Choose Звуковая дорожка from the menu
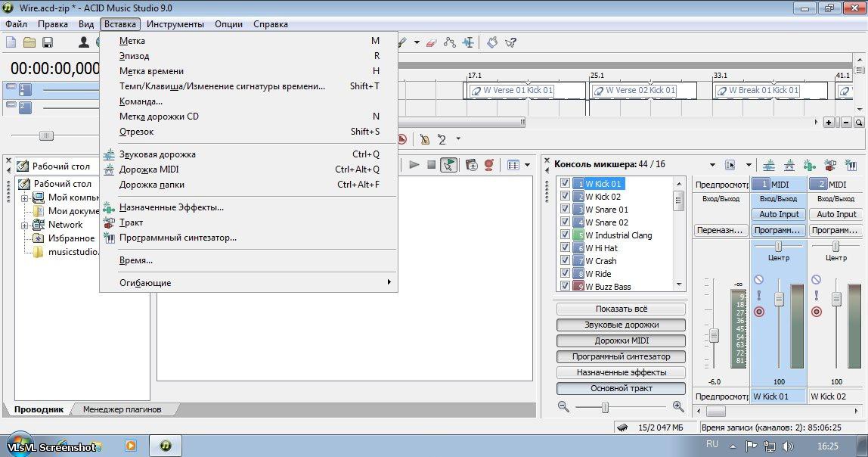This screenshot has width=868, height=457. (x=249, y=154)
